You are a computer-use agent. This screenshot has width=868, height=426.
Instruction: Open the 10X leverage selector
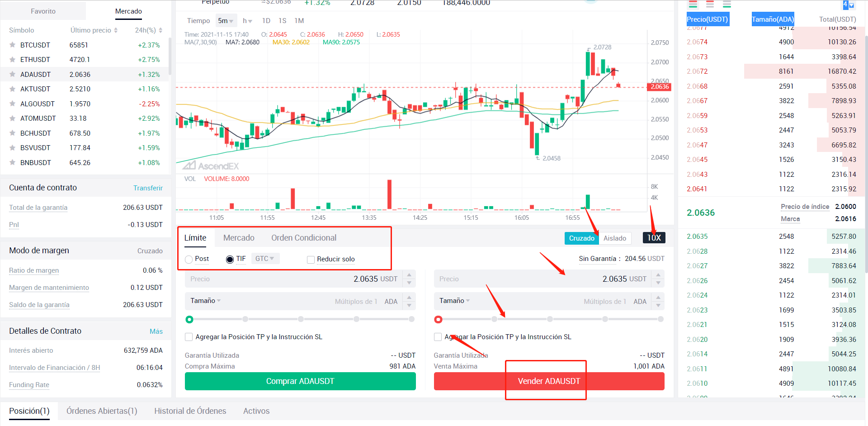[654, 238]
